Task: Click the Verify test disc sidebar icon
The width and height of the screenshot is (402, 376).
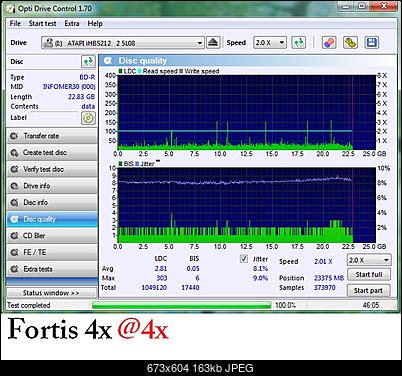Action: tap(14, 169)
